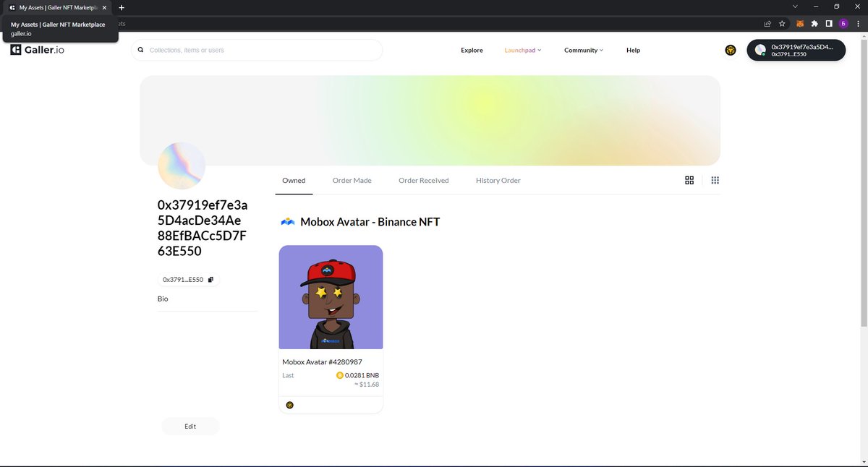Click the Edit profile button

coord(190,426)
